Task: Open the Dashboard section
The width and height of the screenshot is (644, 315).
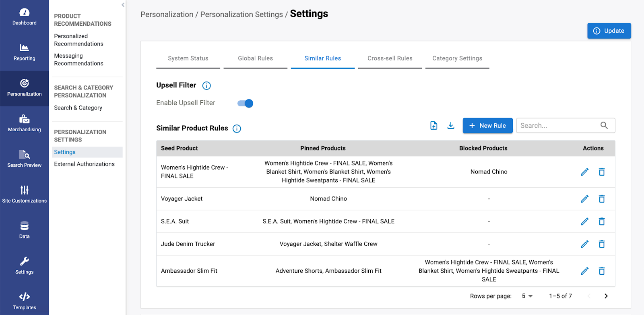Action: click(x=24, y=17)
